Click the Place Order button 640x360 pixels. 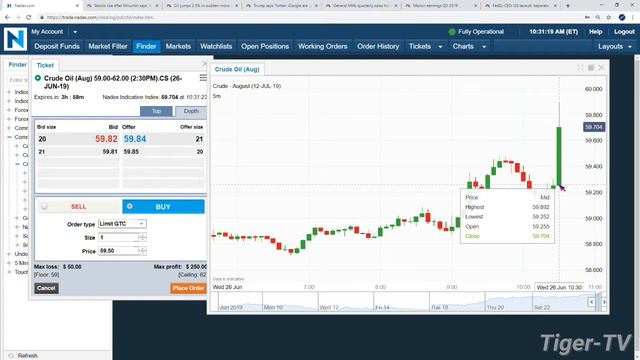pyautogui.click(x=188, y=288)
